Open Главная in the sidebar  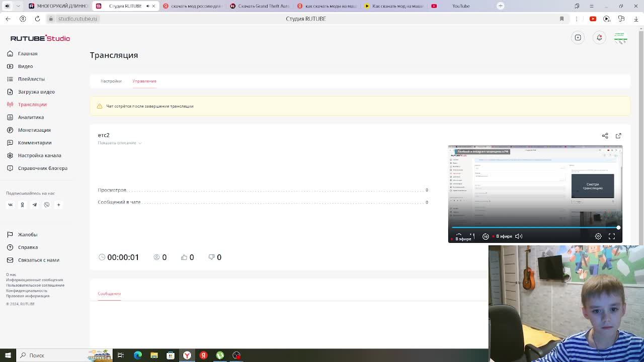pyautogui.click(x=28, y=54)
